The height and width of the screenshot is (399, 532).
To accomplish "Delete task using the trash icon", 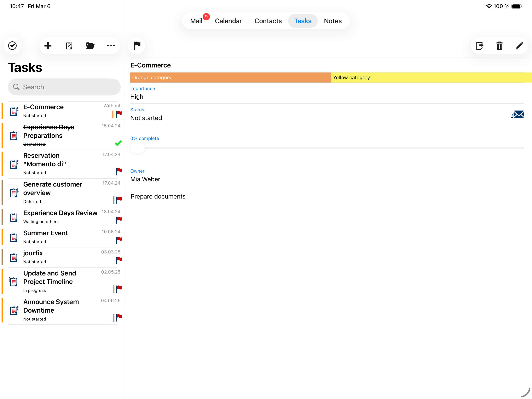I will (x=500, y=46).
